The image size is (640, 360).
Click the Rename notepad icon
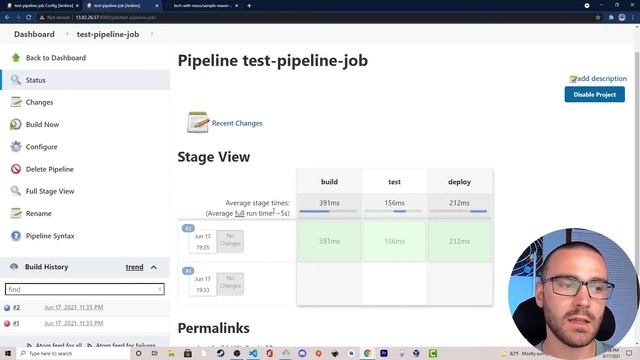(x=16, y=213)
